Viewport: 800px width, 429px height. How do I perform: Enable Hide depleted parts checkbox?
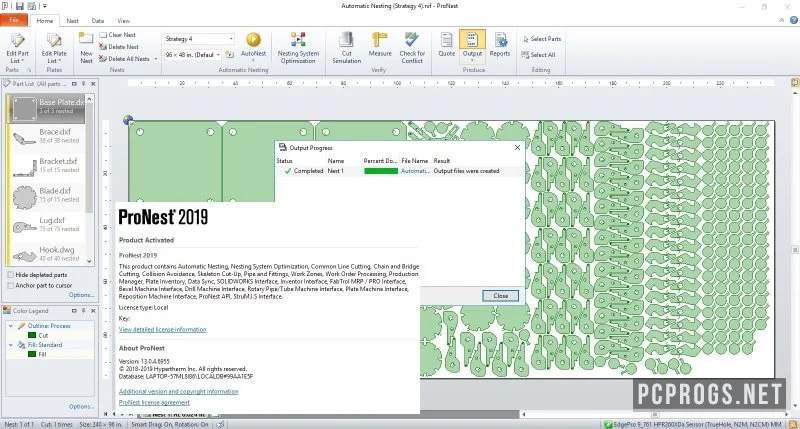[x=10, y=275]
